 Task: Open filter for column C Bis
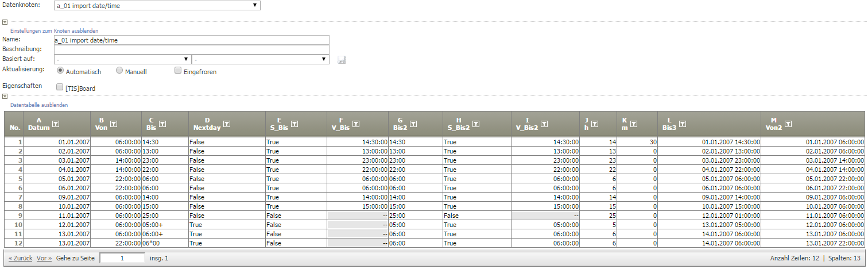pos(162,124)
